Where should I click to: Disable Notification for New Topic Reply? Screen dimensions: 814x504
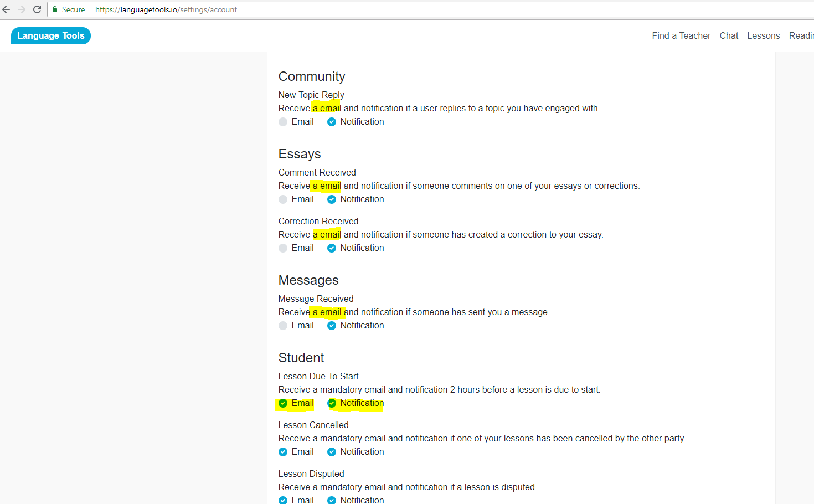coord(332,122)
